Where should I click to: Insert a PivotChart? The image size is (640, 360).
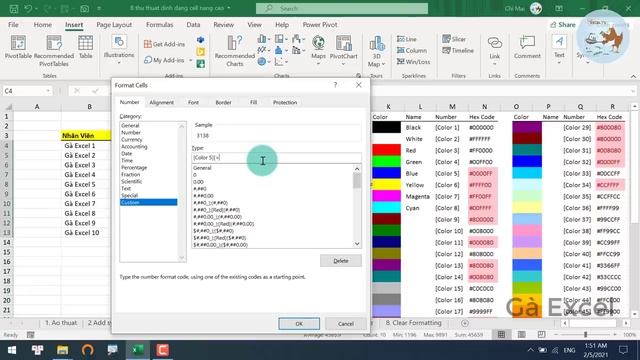click(x=343, y=50)
